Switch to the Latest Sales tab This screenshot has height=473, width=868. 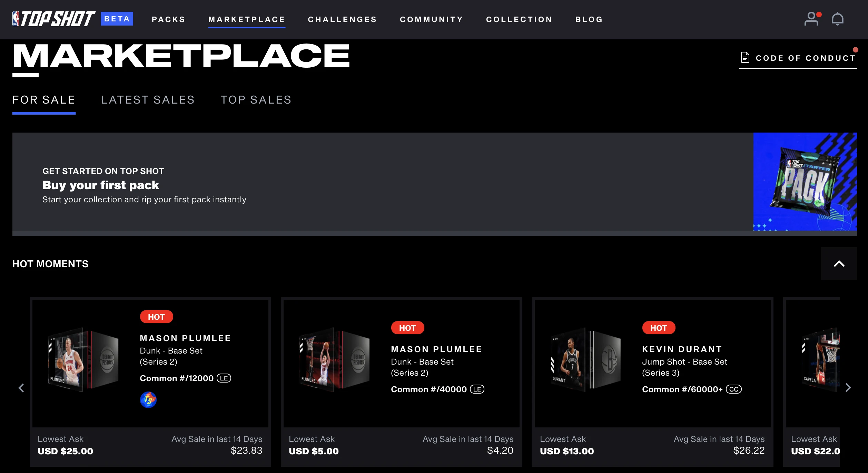pyautogui.click(x=148, y=100)
